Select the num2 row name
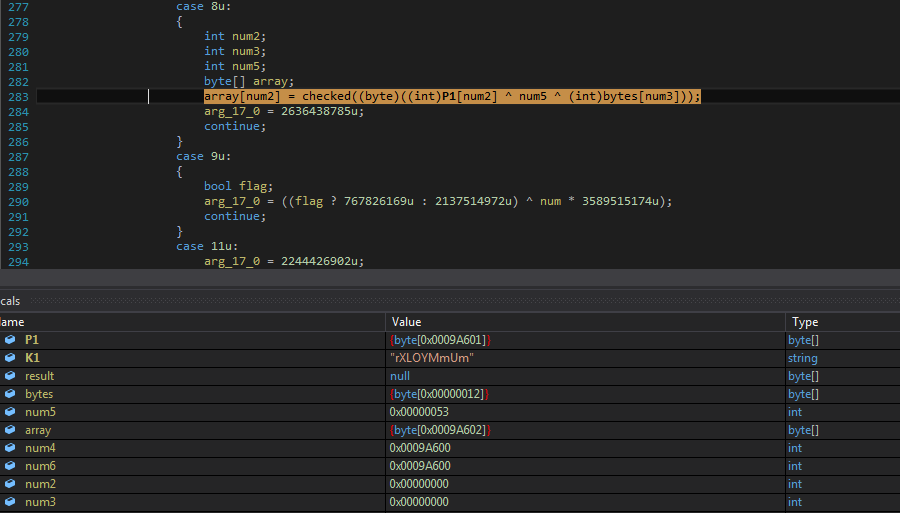The image size is (900, 513). [40, 484]
